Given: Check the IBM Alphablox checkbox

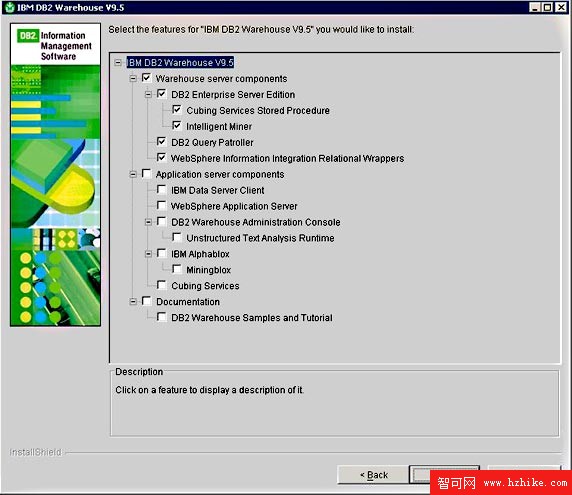Looking at the screenshot, I should click(x=162, y=254).
